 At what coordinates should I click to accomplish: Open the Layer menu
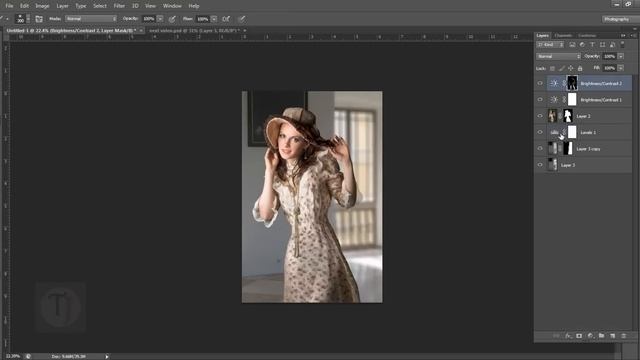62,6
